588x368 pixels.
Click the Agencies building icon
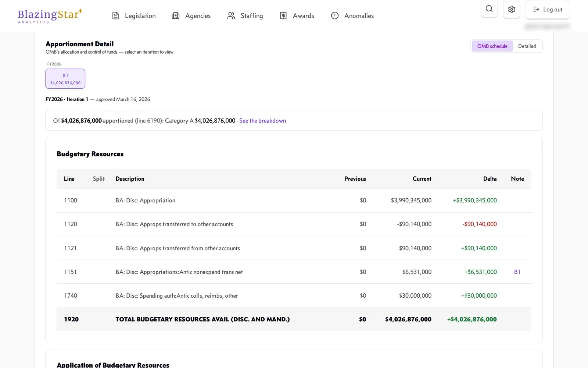coord(176,15)
